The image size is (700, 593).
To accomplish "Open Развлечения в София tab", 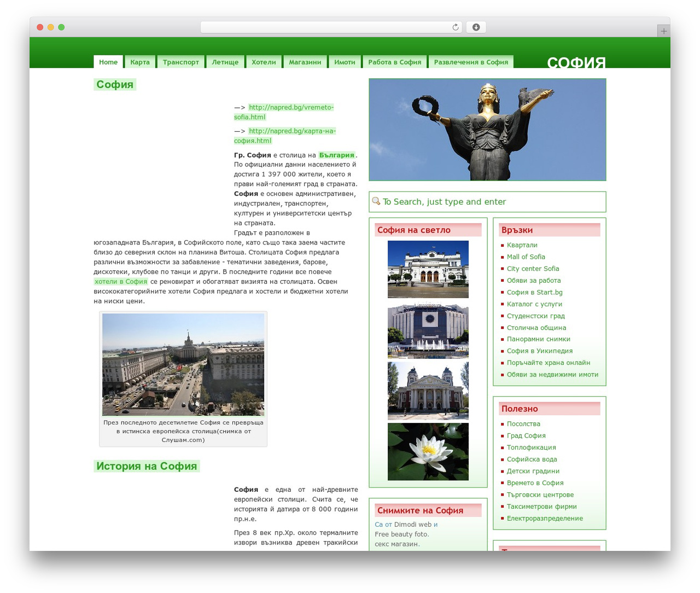I will [471, 62].
